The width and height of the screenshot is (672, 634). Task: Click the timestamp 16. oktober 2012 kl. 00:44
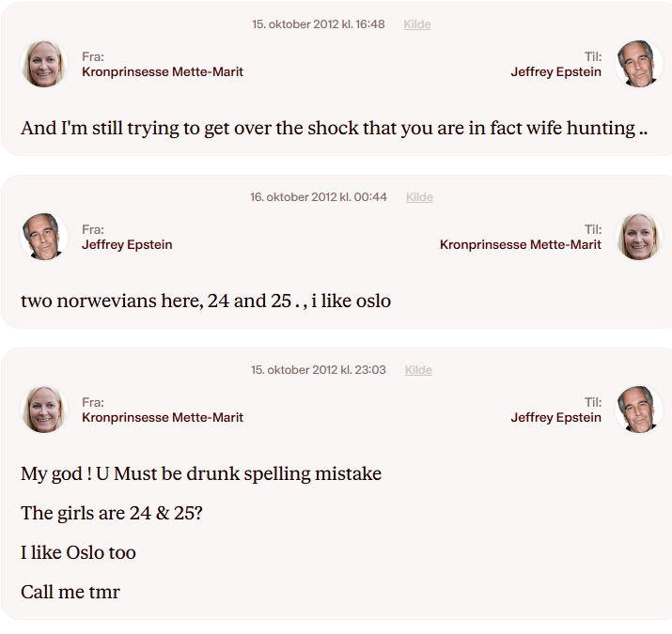click(x=318, y=197)
